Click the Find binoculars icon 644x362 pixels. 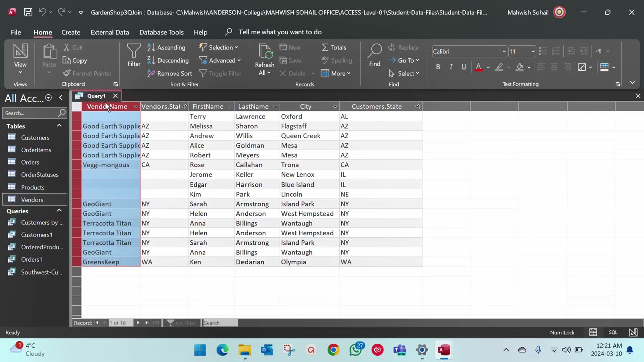375,52
